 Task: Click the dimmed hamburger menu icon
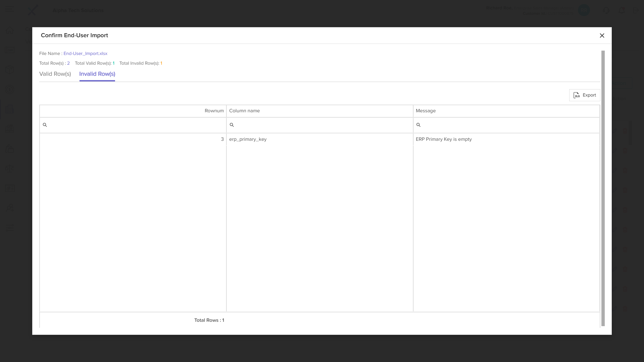click(9, 10)
